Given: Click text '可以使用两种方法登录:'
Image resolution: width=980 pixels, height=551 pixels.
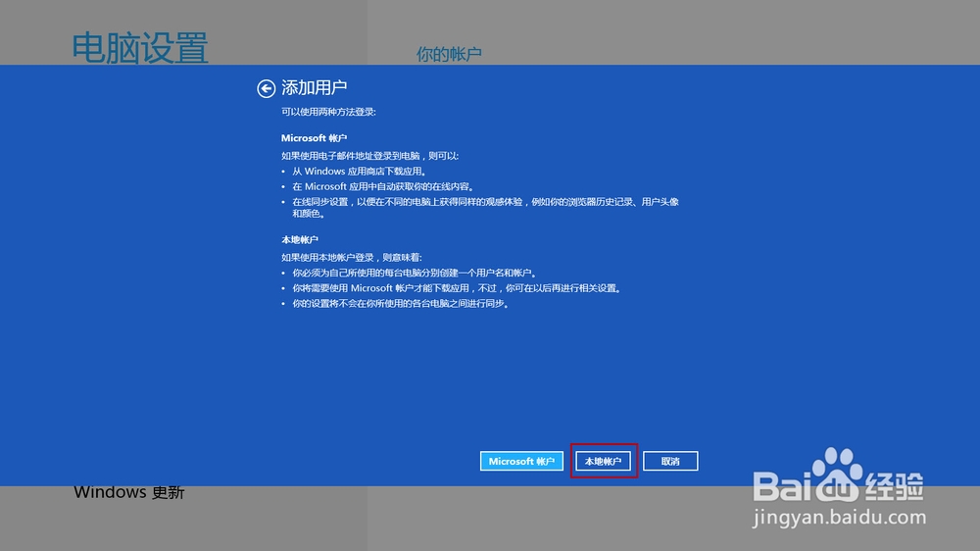Looking at the screenshot, I should point(328,112).
